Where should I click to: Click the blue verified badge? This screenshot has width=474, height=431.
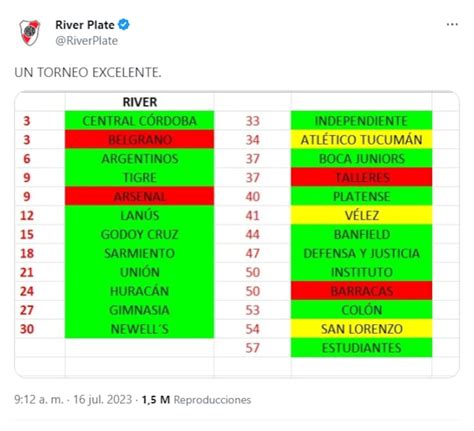point(124,25)
